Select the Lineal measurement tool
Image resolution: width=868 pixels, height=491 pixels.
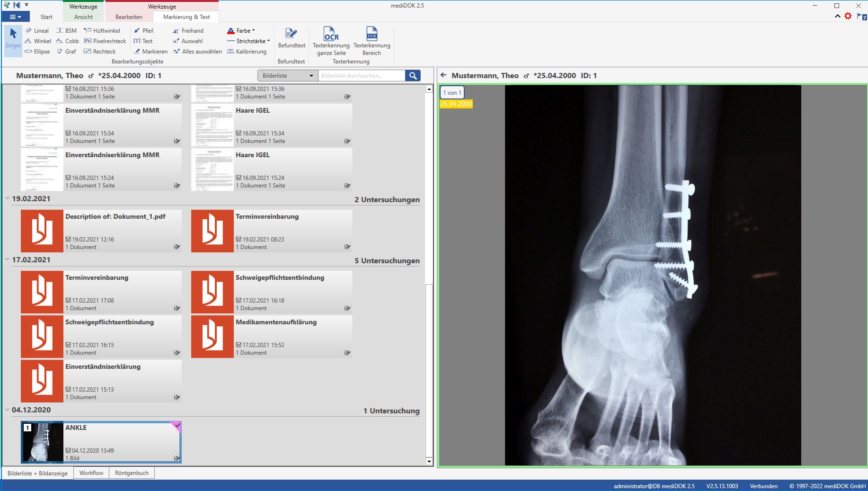(x=37, y=31)
